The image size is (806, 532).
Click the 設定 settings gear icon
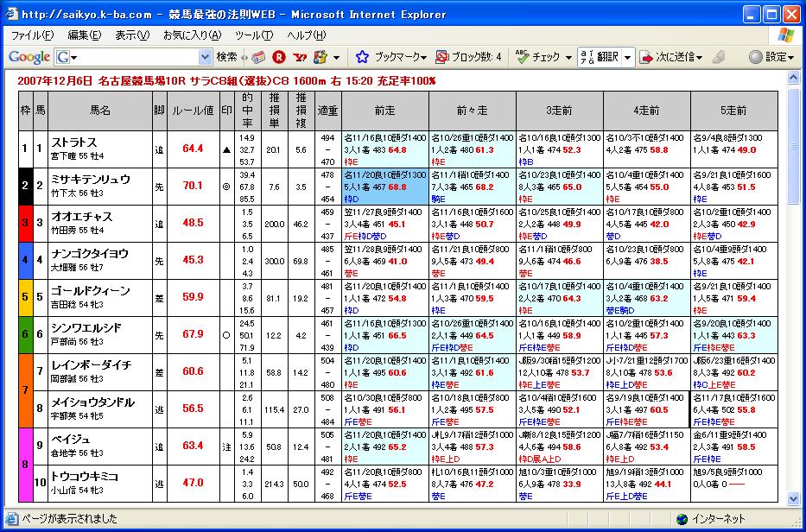point(755,57)
